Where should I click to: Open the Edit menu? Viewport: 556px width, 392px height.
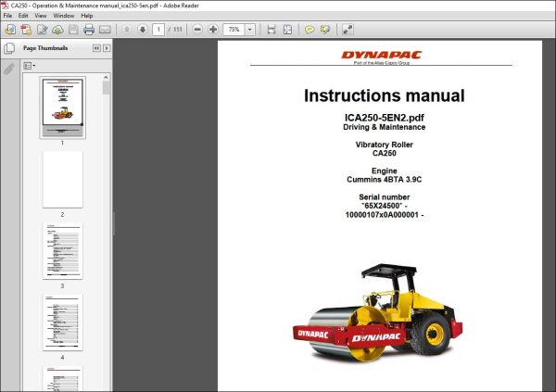pos(23,16)
